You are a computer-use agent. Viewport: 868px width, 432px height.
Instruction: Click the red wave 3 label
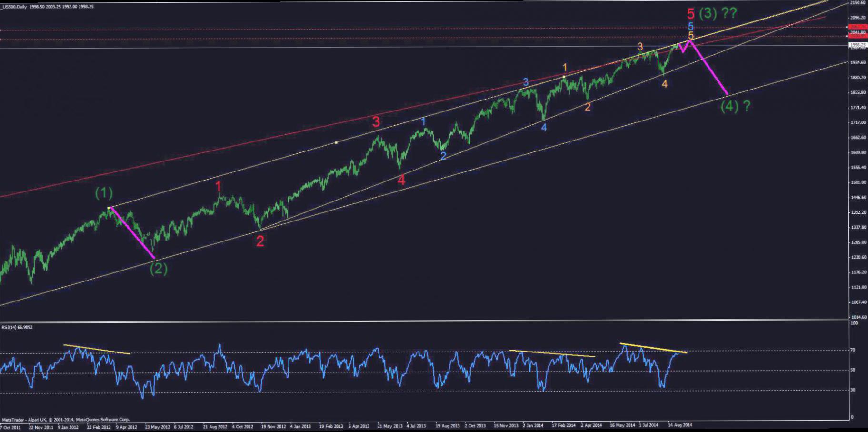coord(376,121)
